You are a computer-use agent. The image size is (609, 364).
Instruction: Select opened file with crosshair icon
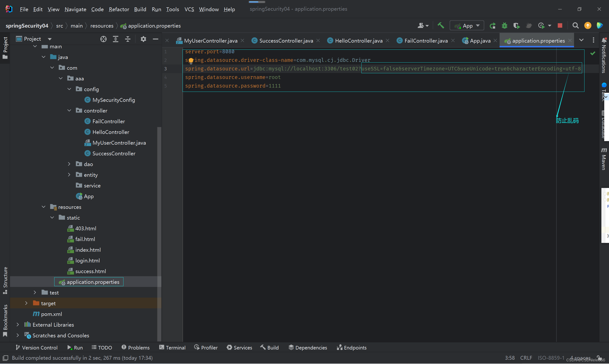point(103,39)
